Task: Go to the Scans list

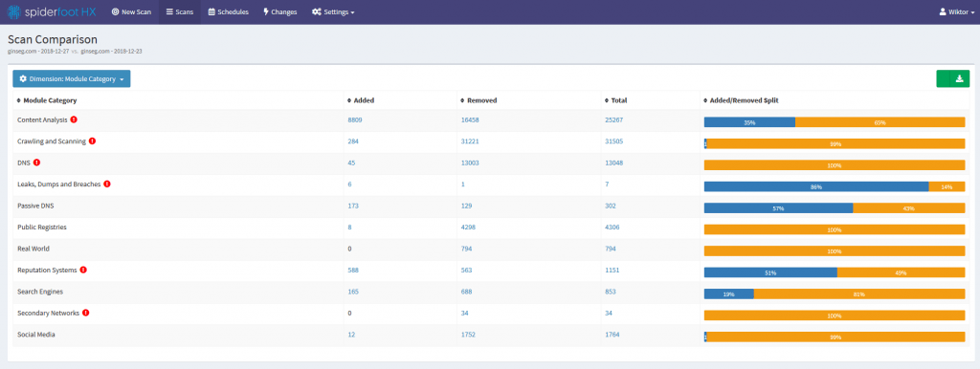Action: pos(179,11)
